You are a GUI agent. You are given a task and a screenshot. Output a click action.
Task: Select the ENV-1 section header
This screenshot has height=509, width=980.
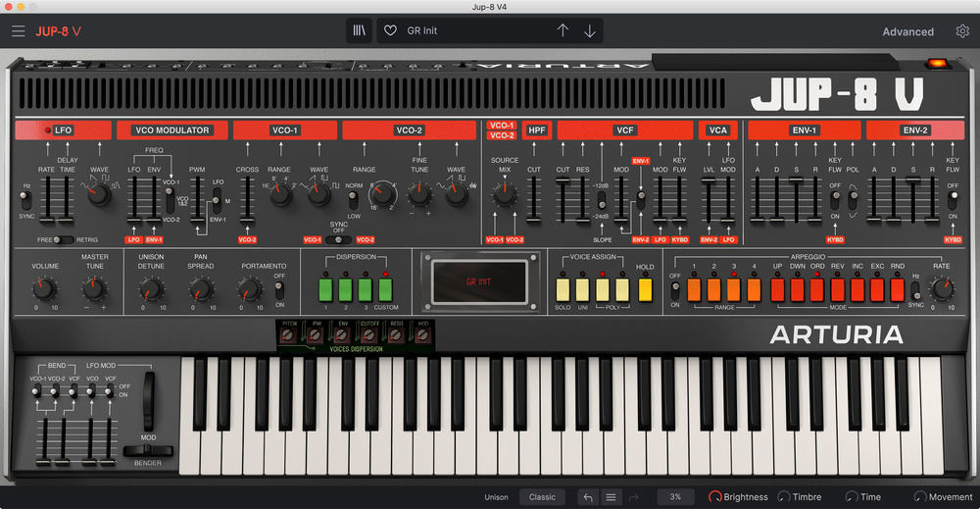click(x=804, y=130)
